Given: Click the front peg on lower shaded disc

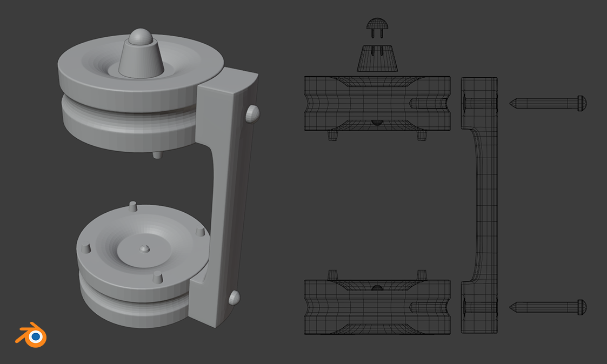Looking at the screenshot, I should point(157,278).
